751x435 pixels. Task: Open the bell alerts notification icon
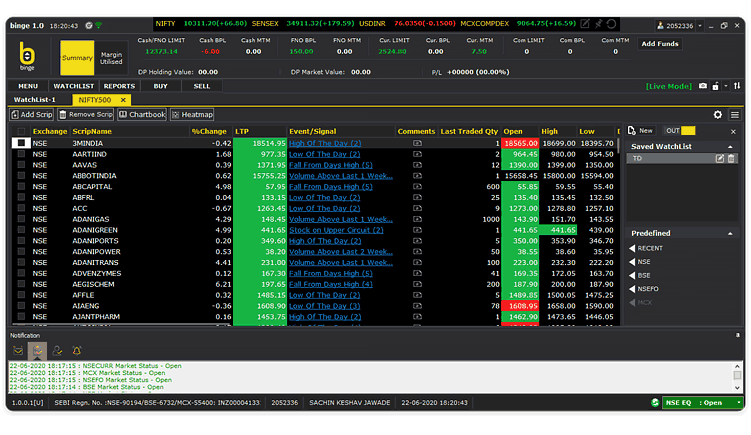click(77, 351)
